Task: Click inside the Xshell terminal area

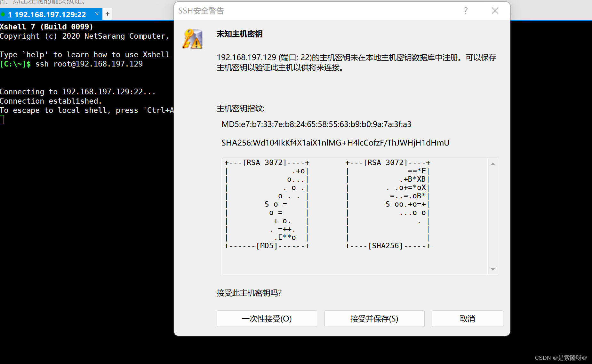Action: tap(83, 192)
